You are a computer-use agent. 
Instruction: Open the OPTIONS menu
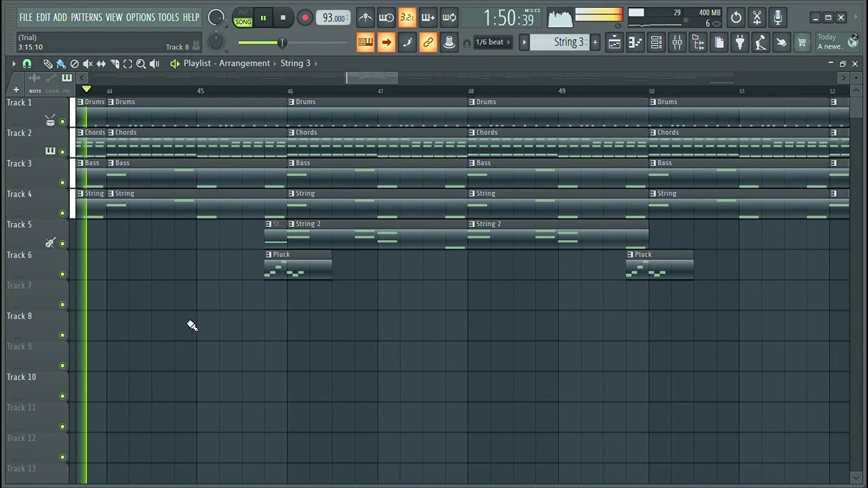[x=140, y=17]
